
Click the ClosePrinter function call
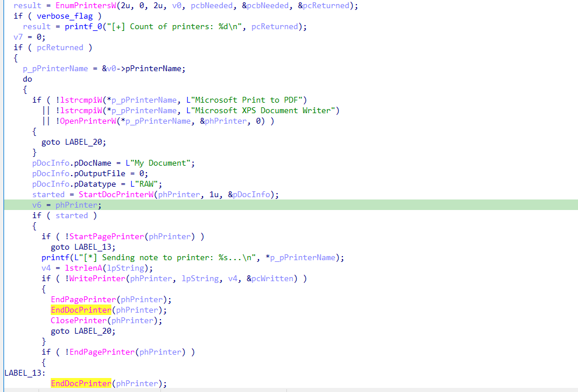coord(80,320)
